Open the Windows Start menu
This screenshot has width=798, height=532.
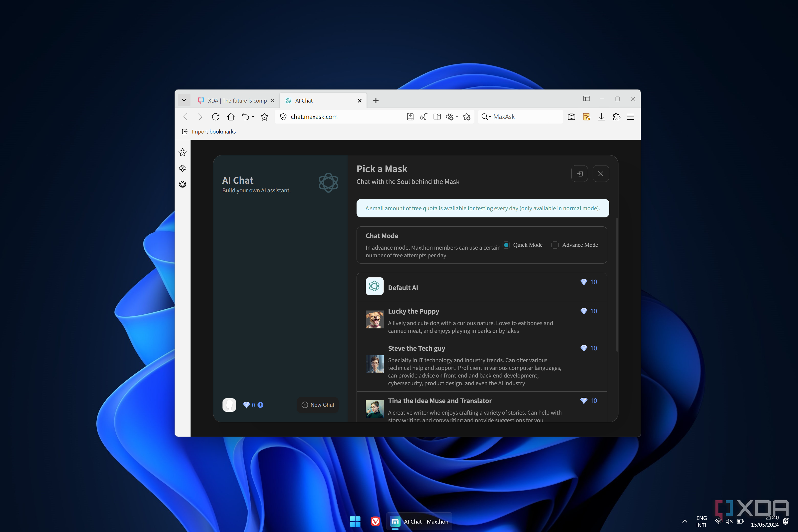tap(355, 522)
